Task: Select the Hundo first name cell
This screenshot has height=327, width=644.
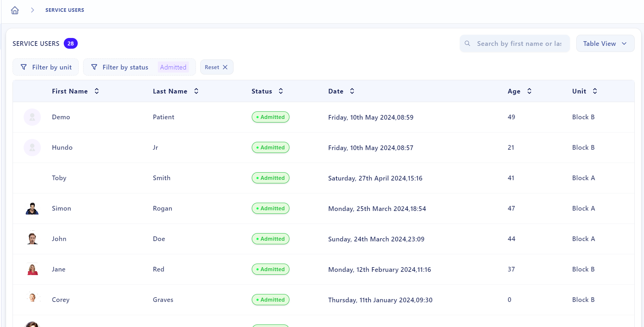Action: [62, 148]
